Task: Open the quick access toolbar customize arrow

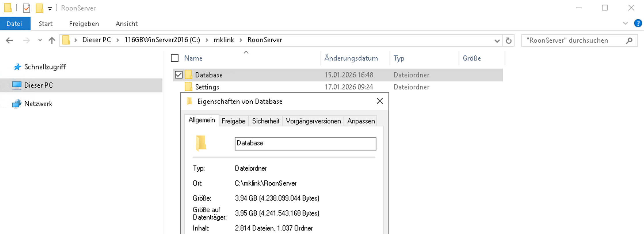Action: (50, 9)
